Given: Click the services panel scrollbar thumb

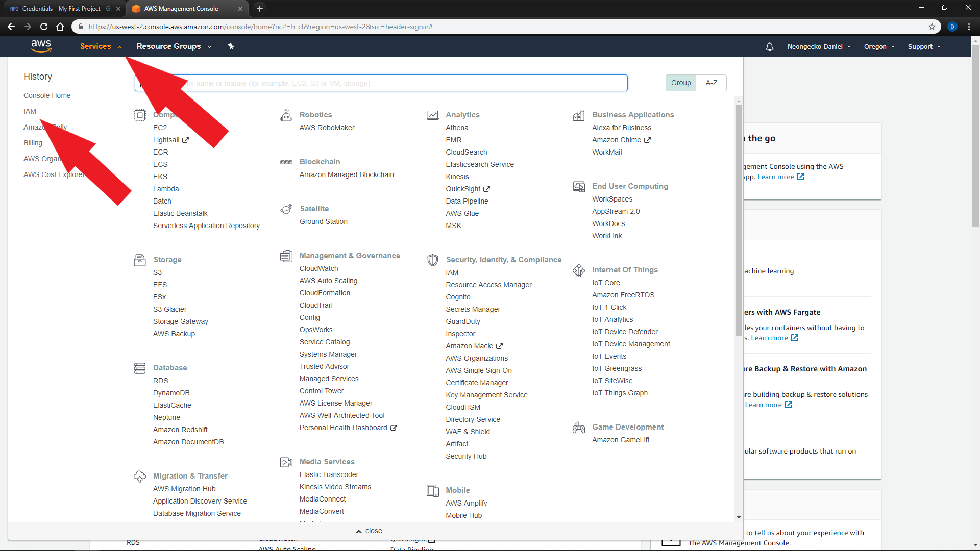Looking at the screenshot, I should [x=739, y=220].
